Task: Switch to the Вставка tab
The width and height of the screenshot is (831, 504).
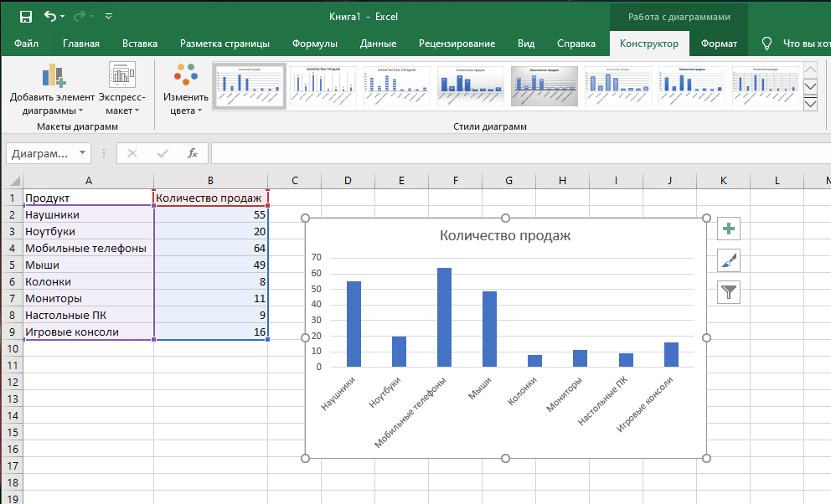Action: 139,44
